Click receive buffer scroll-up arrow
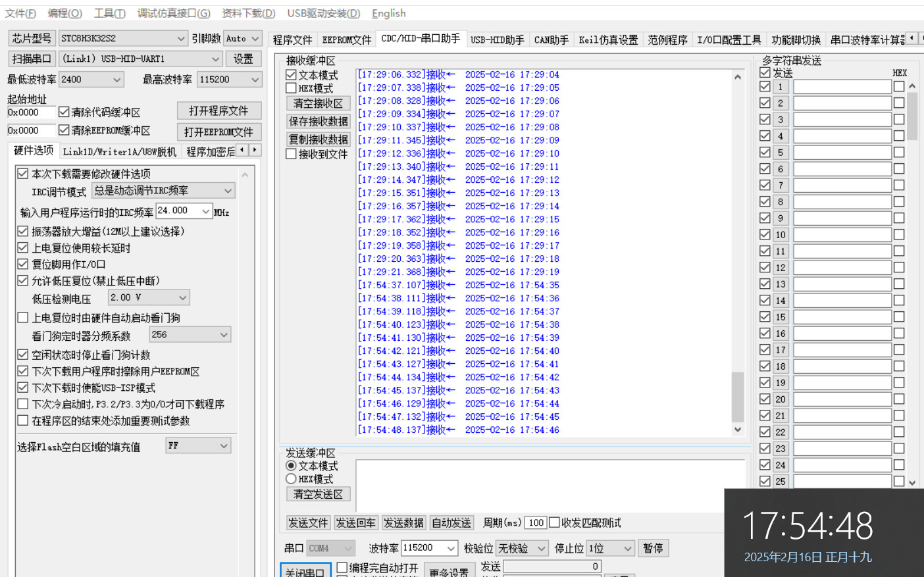The image size is (924, 577). (737, 77)
